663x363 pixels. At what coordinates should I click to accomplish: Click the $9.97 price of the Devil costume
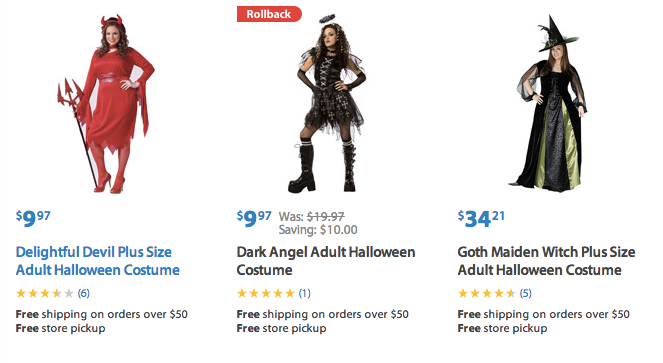pyautogui.click(x=33, y=219)
